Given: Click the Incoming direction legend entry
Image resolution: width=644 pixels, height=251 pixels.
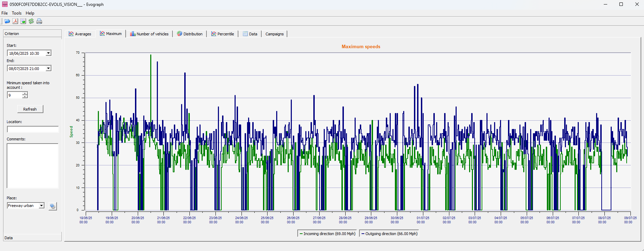Looking at the screenshot, I should (x=327, y=234).
